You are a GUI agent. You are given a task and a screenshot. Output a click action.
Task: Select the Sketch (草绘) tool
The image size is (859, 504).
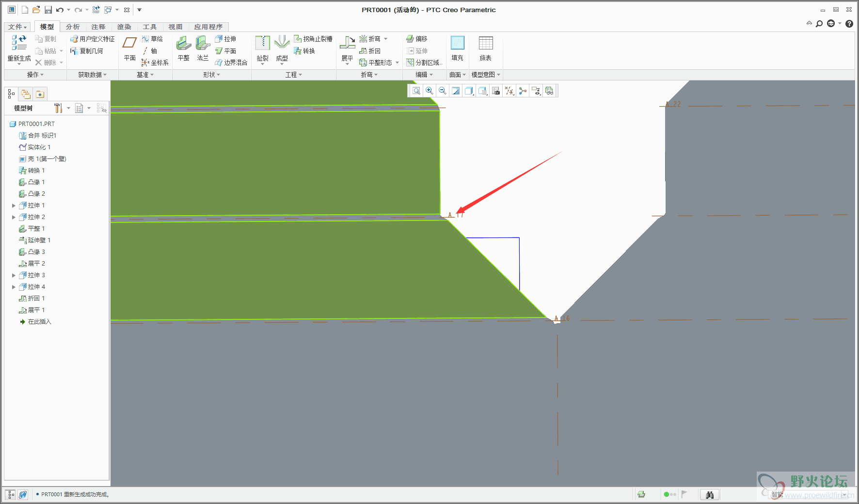(152, 39)
